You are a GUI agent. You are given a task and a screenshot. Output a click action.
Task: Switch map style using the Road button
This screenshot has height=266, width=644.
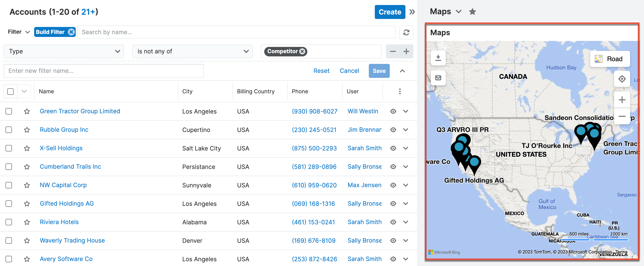(610, 59)
